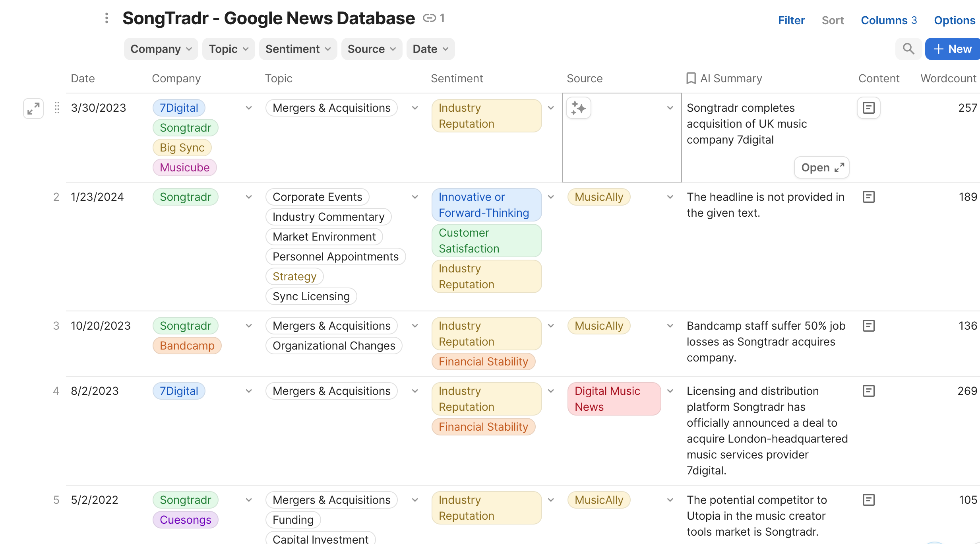Click the Wordcount column header
Viewport: 980px width, 544px height.
click(948, 78)
